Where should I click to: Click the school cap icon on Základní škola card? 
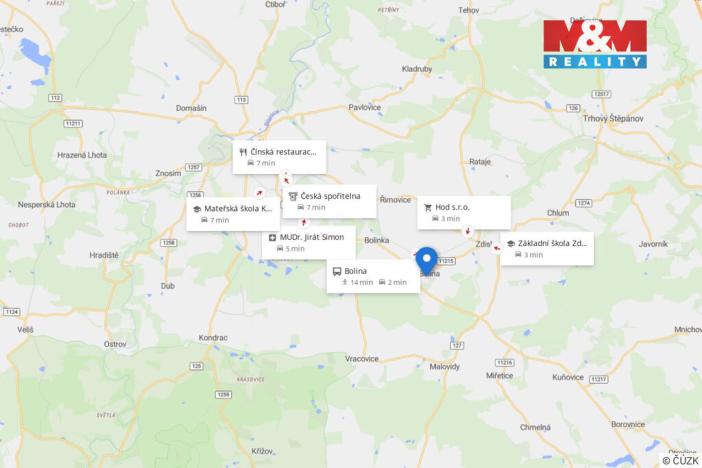pos(510,244)
